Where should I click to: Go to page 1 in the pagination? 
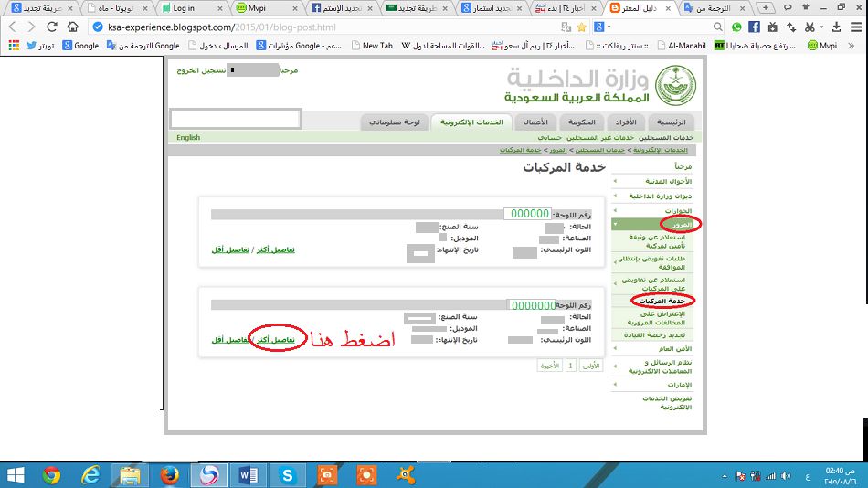coord(571,365)
